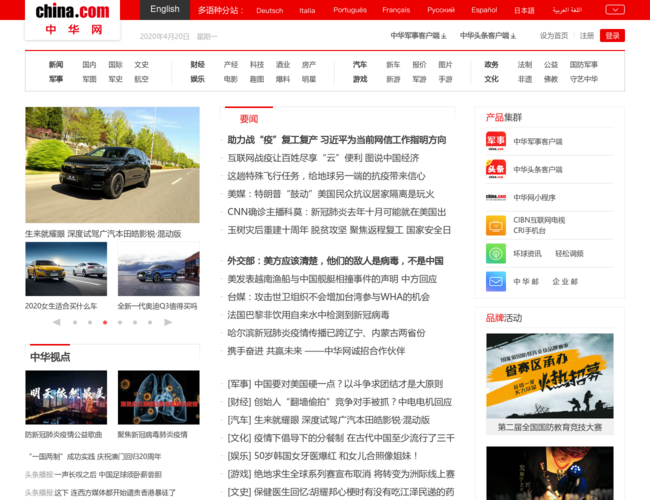Open headline 助力战"疫" 复工复产 article

(337, 140)
